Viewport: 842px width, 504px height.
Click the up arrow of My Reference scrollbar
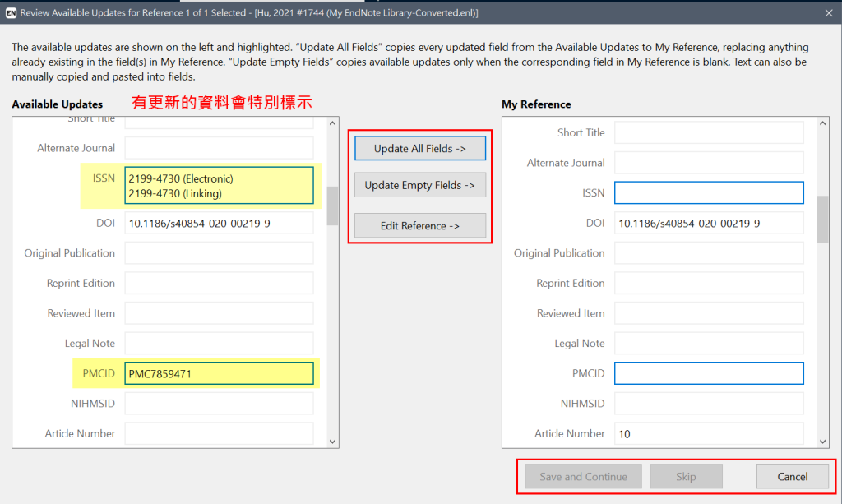tap(822, 123)
